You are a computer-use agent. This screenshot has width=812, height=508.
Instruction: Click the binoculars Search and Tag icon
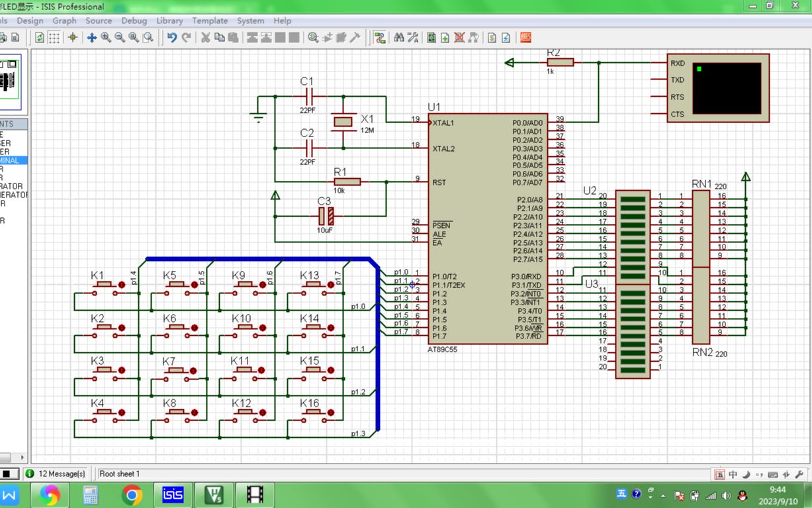click(x=398, y=38)
